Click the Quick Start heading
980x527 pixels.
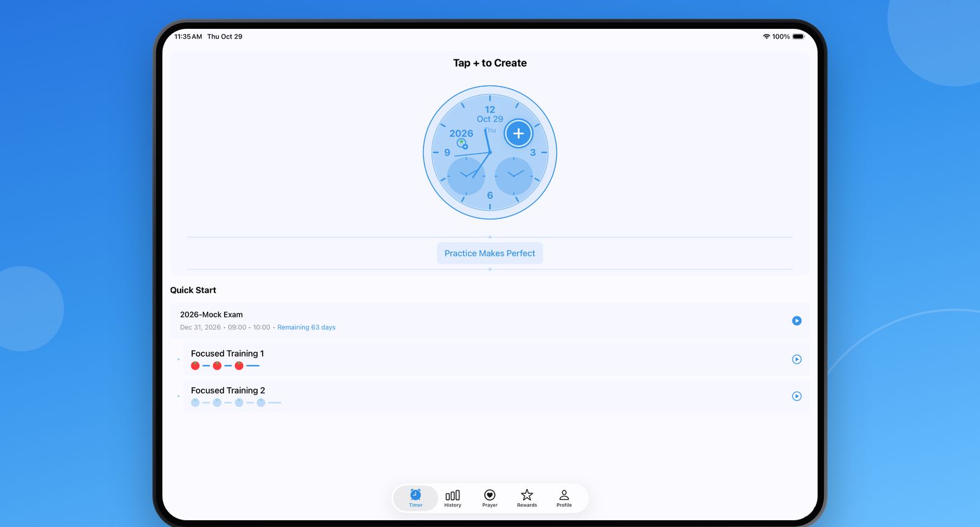[x=193, y=290]
